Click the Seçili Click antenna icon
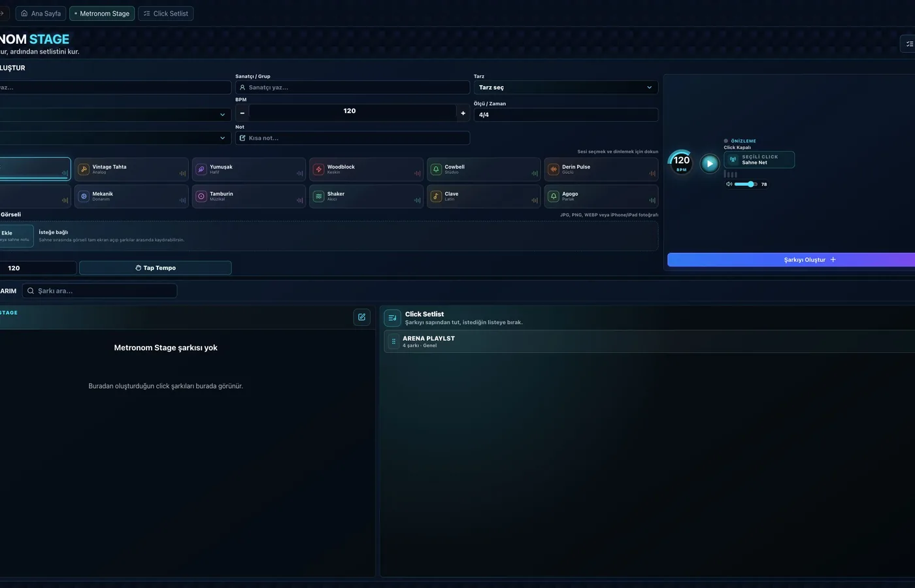This screenshot has height=588, width=915. click(x=733, y=159)
